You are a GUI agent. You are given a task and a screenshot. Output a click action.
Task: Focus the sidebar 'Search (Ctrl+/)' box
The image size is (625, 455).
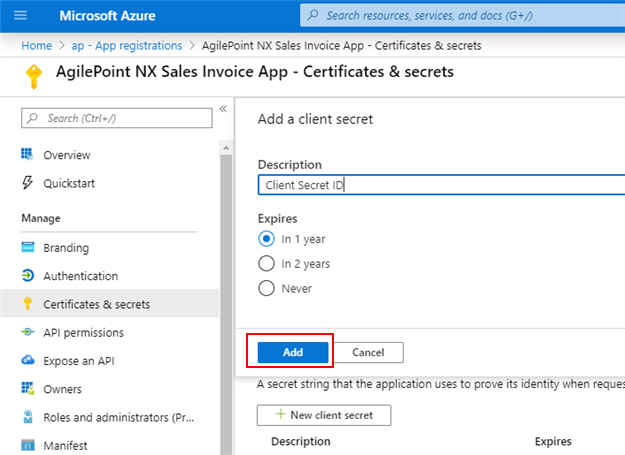pos(117,118)
